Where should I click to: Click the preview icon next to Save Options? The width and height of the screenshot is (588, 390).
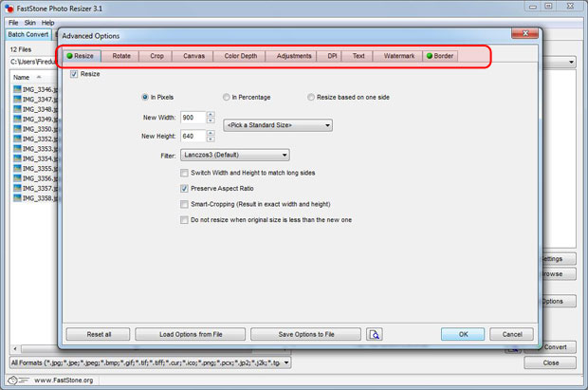375,334
